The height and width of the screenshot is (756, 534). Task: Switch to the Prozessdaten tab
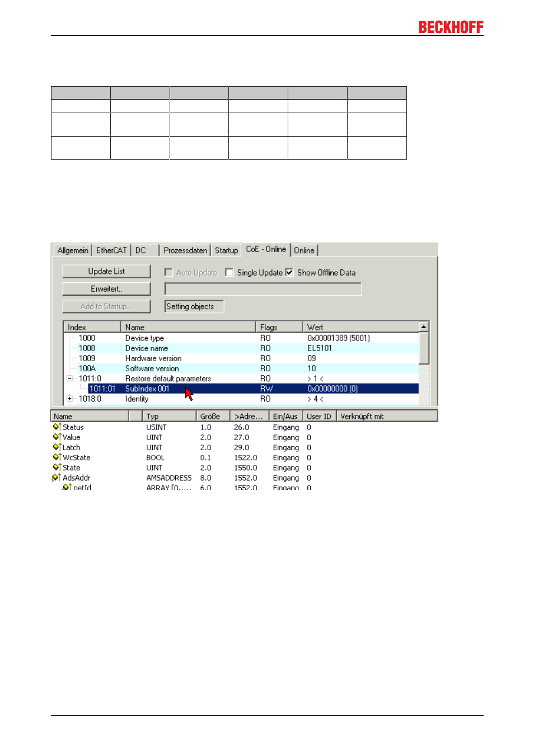185,250
